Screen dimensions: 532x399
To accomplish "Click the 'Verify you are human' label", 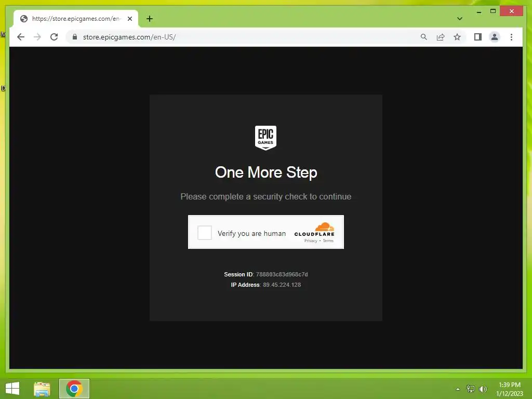I will point(251,233).
